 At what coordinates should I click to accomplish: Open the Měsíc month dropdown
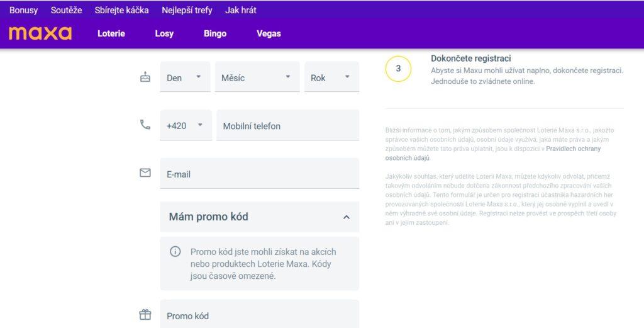(257, 77)
